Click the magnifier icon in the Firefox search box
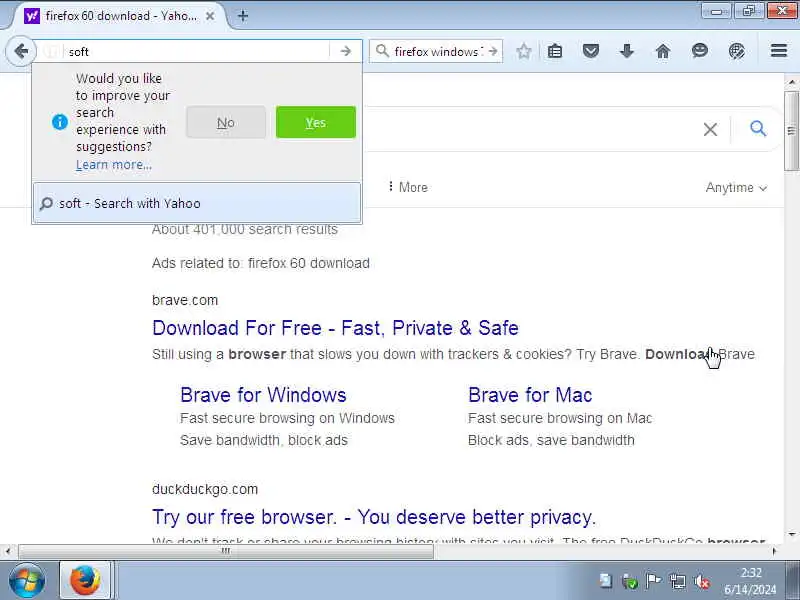Image resolution: width=800 pixels, height=600 pixels. click(381, 51)
